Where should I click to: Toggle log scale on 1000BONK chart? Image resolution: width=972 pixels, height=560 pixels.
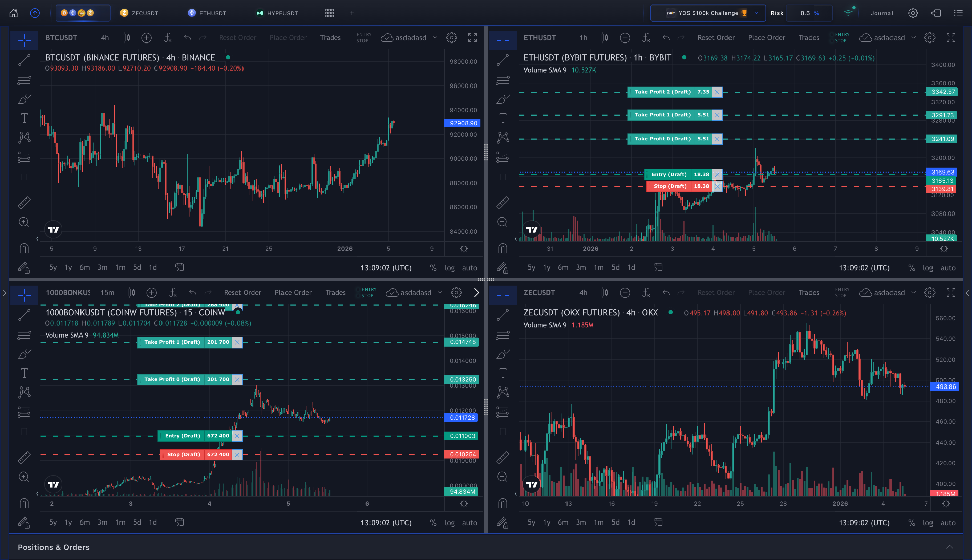450,523
